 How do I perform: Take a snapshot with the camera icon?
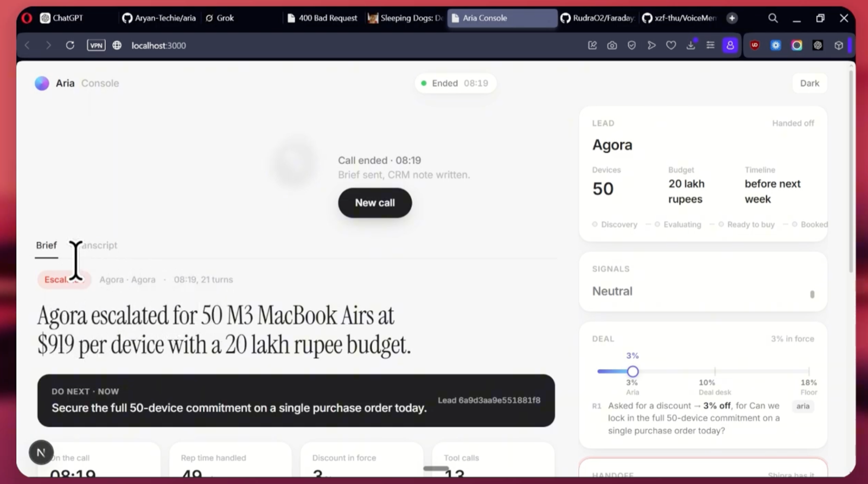pyautogui.click(x=612, y=46)
